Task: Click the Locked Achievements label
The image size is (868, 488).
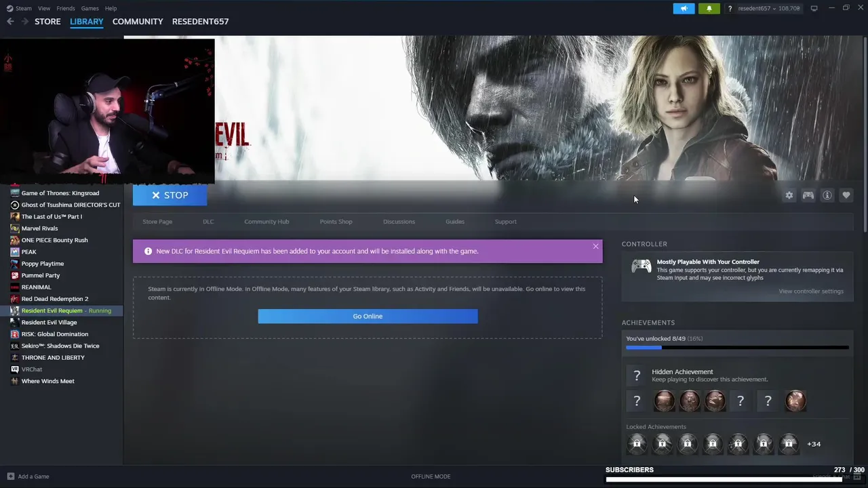Action: click(x=656, y=427)
